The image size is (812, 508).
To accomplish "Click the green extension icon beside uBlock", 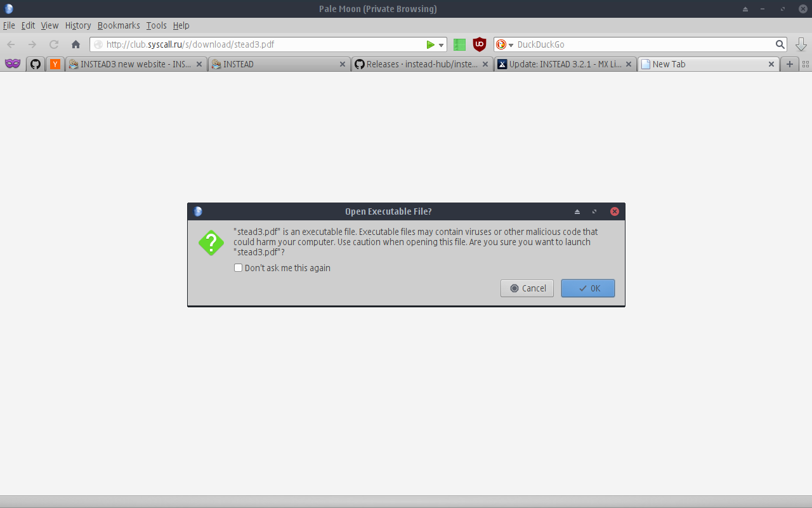I will [x=460, y=44].
